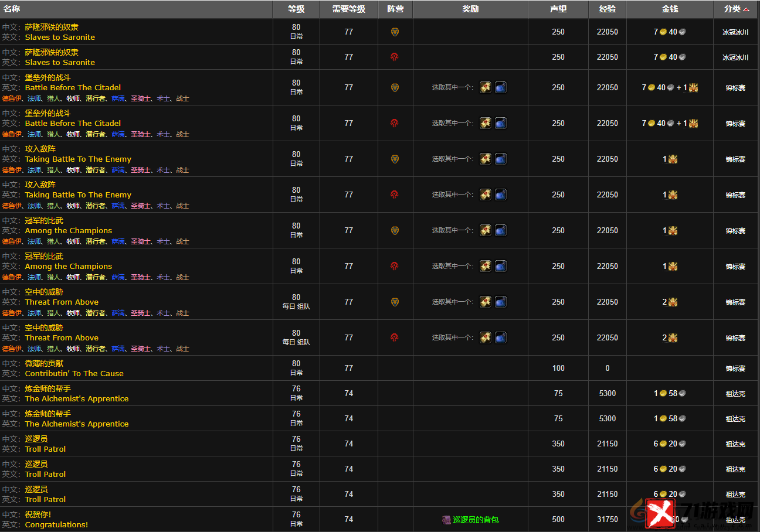Sort by the 需要等级 column header
This screenshot has height=532, width=760.
[x=349, y=9]
